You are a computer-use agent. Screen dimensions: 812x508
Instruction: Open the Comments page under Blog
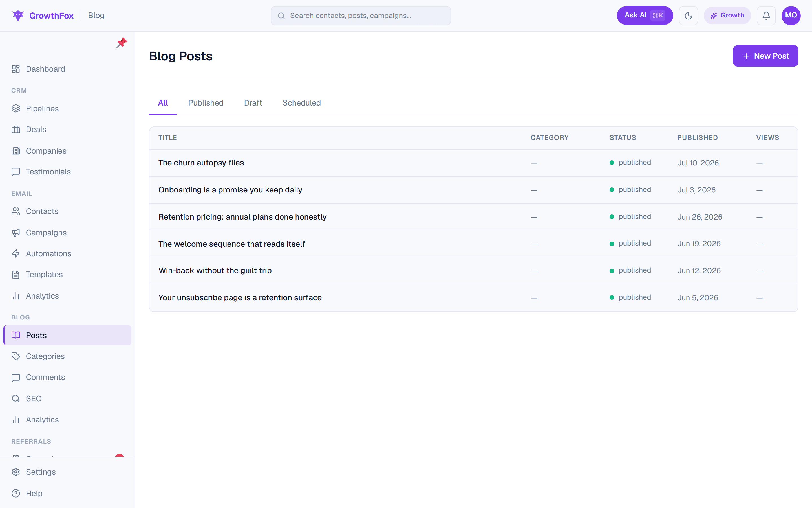pos(67,377)
